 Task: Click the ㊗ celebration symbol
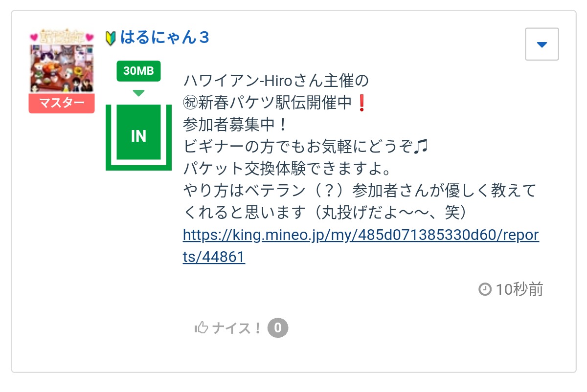[x=190, y=103]
